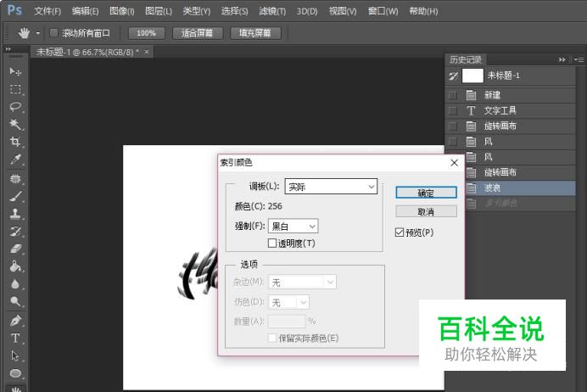Open the 强制(F) forced colors dropdown
This screenshot has width=587, height=392.
pyautogui.click(x=293, y=227)
